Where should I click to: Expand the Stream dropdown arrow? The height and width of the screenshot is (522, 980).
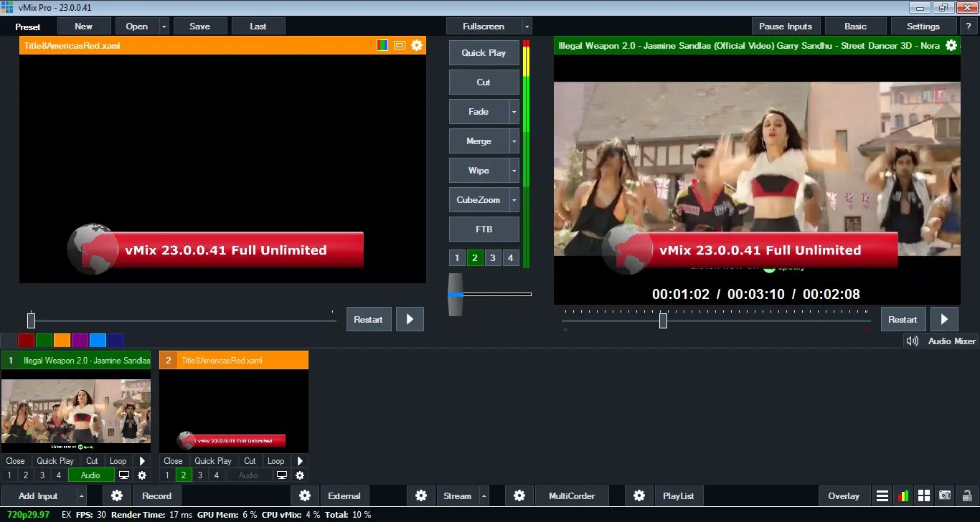484,495
